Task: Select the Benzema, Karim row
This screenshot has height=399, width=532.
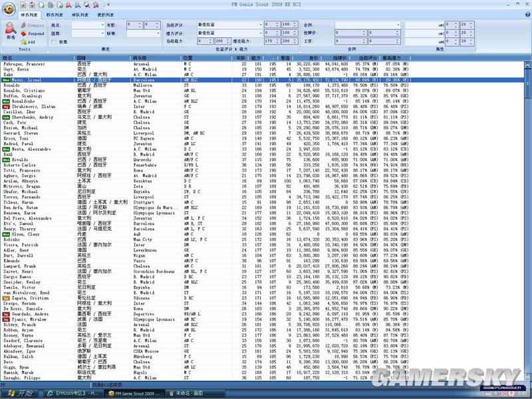Action: (262, 213)
